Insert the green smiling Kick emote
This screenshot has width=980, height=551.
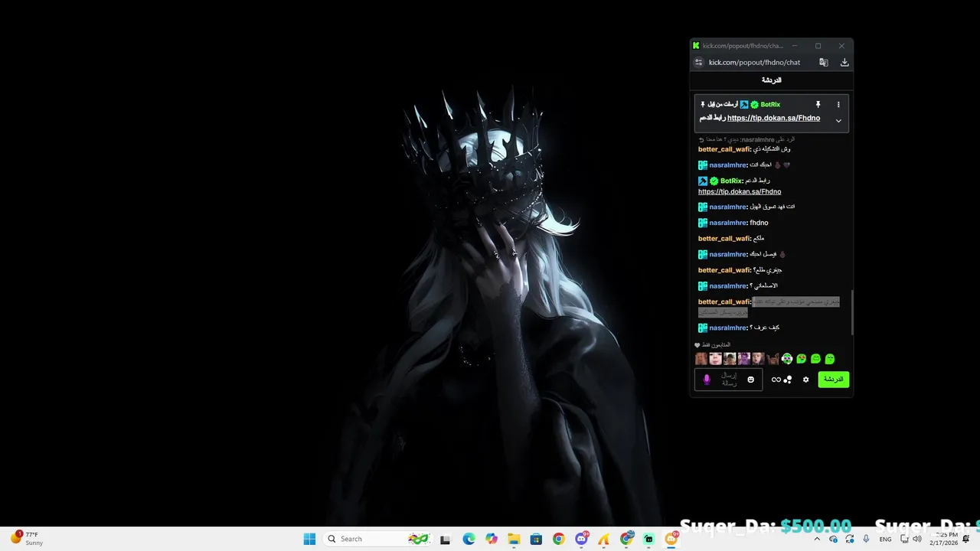[815, 359]
